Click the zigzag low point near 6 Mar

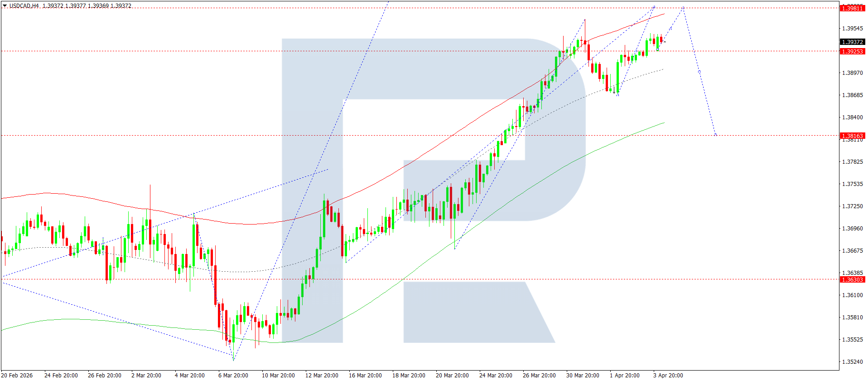tap(233, 360)
